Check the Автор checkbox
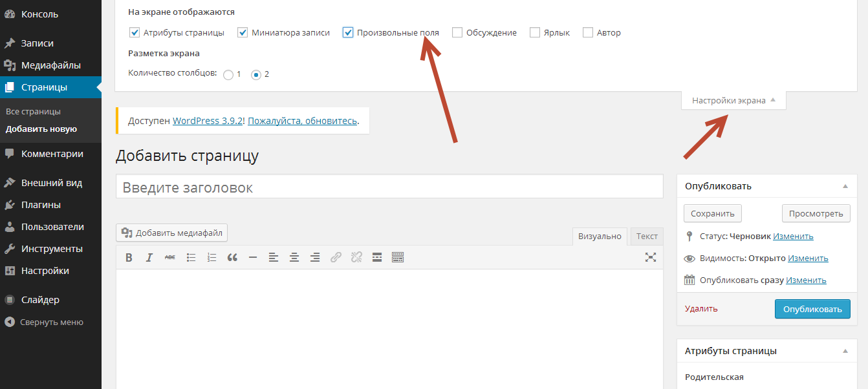868x389 pixels. click(588, 32)
